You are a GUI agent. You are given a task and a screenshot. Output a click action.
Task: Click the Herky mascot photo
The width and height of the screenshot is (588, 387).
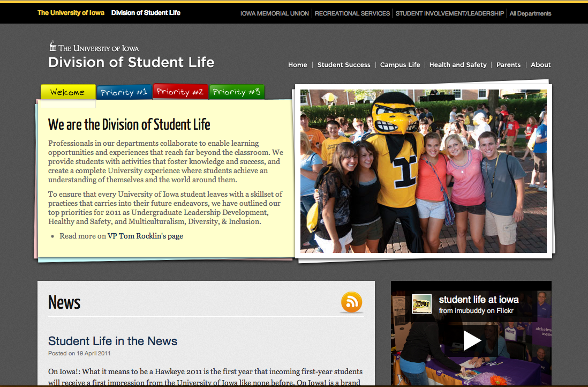424,171
